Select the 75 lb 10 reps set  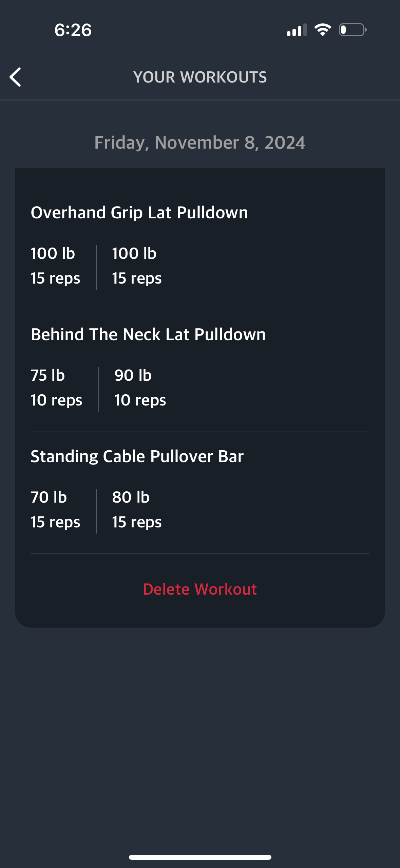[56, 388]
